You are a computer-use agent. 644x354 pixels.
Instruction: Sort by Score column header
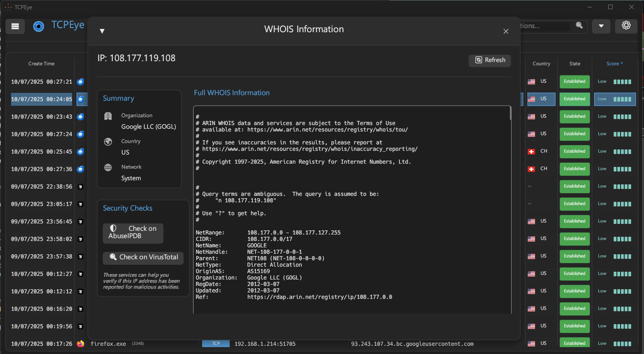point(615,64)
